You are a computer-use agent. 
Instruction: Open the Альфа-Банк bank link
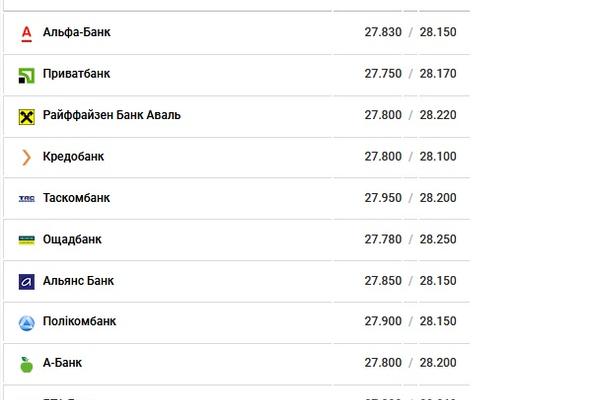pyautogui.click(x=77, y=32)
